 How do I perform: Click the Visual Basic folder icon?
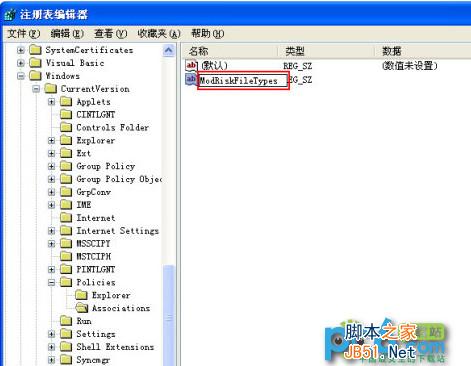[x=35, y=63]
